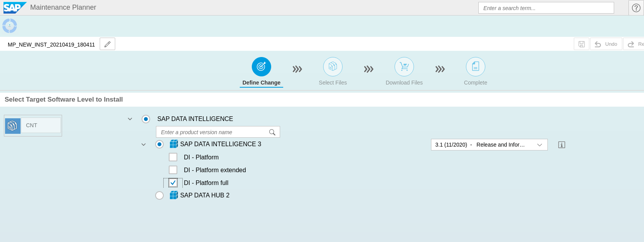Edit the transaction name with pencil icon

(107, 44)
